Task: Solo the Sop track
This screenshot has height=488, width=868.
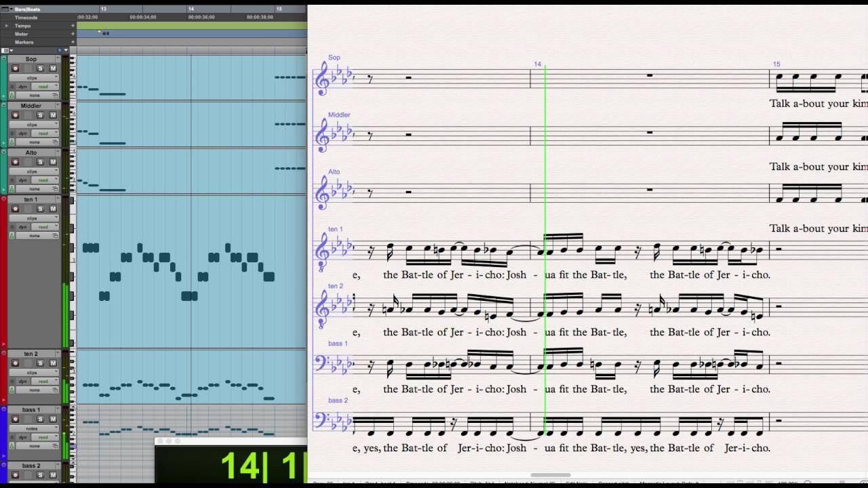Action: pyautogui.click(x=40, y=68)
